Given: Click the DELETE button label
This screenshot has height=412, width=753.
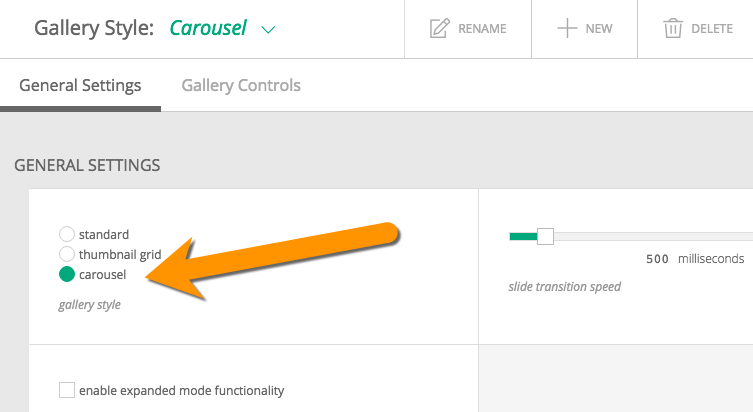Looking at the screenshot, I should point(712,29).
